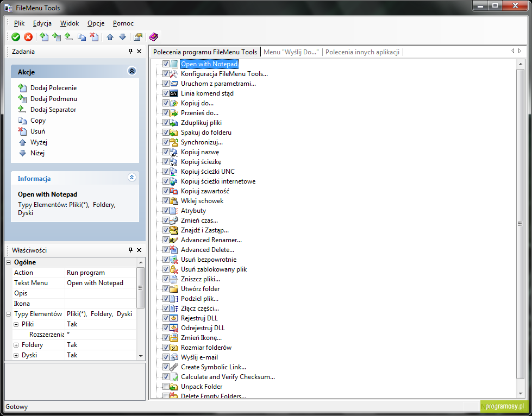Click the Tekst Menu value field
The height and width of the screenshot is (416, 532).
[x=101, y=283]
